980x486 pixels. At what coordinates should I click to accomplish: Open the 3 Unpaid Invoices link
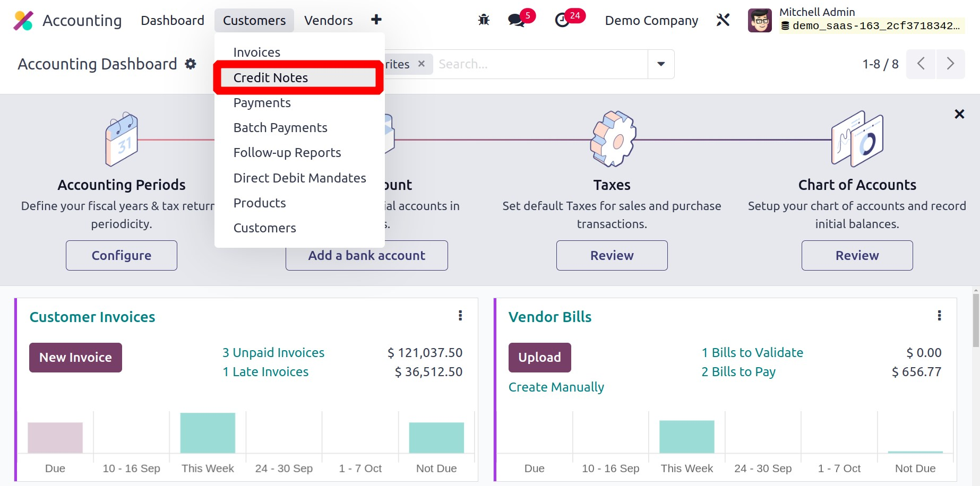click(x=273, y=353)
